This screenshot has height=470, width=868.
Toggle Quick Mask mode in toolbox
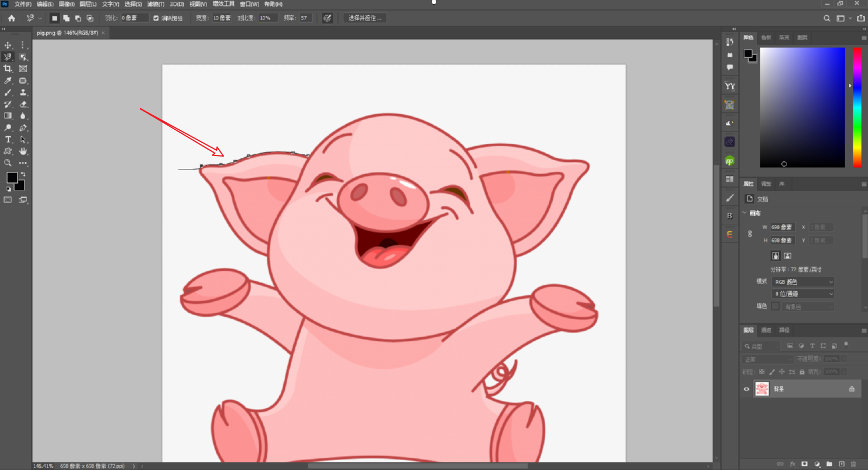pyautogui.click(x=8, y=200)
